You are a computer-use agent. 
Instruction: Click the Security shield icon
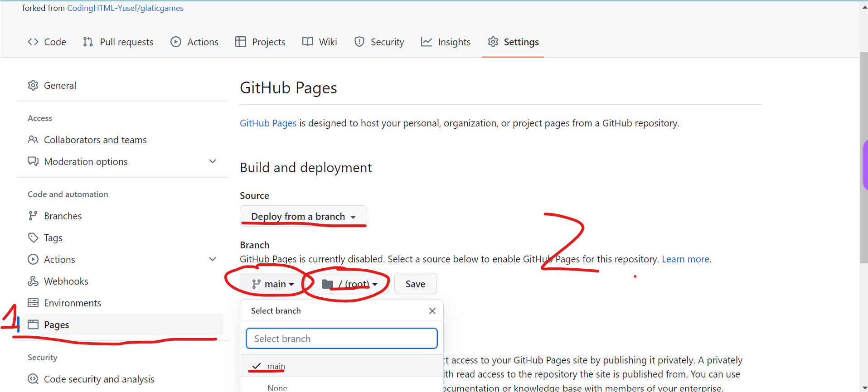[x=359, y=42]
